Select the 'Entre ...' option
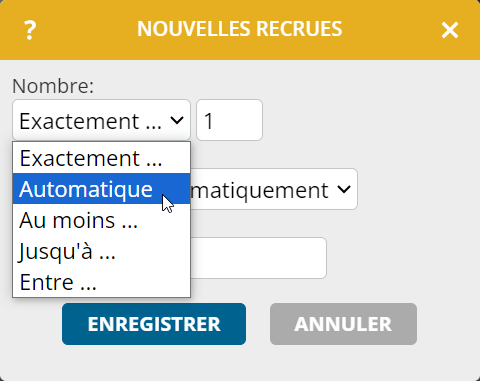The image size is (480, 381). click(101, 282)
